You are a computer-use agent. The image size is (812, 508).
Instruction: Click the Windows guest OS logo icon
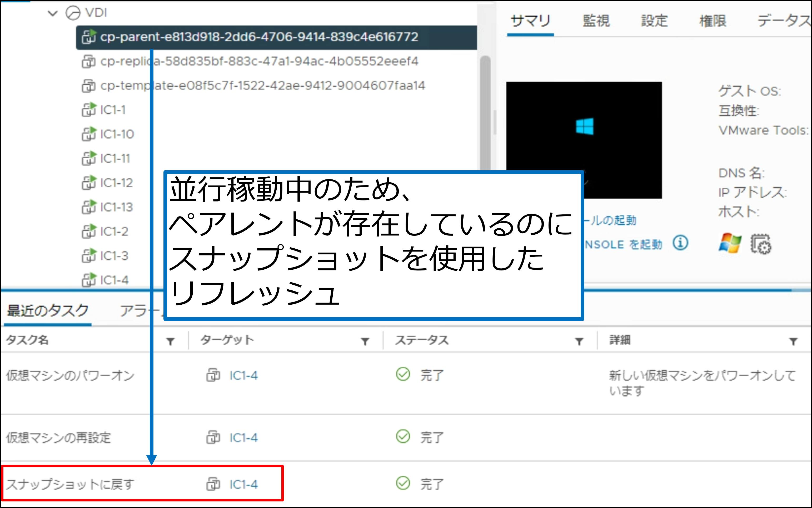click(730, 243)
